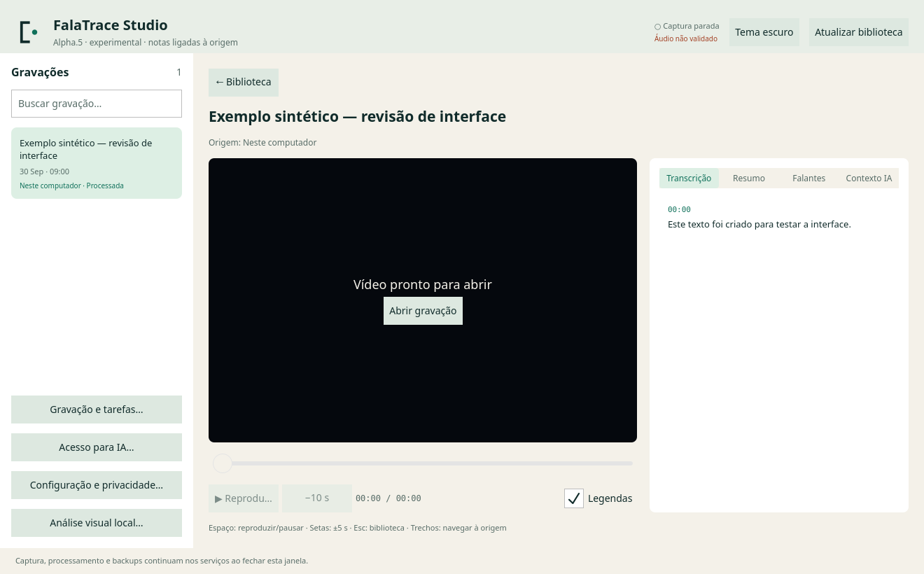Click the Tema escuro button
Screen dimensions: 924x574
(x=764, y=32)
